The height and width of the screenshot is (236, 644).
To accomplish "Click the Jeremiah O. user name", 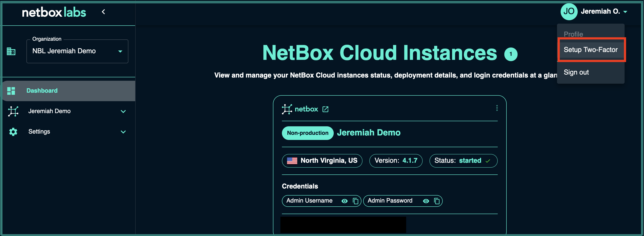I will coord(600,12).
